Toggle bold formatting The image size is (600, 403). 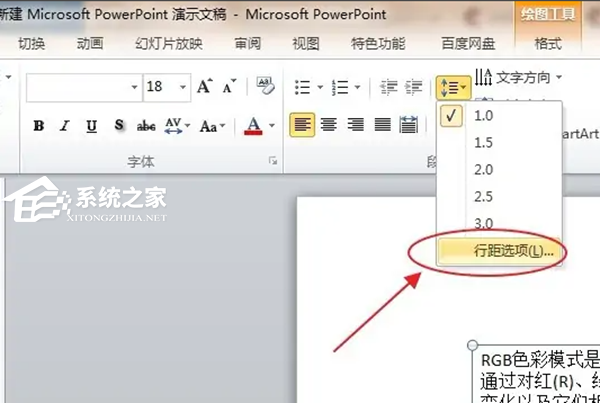pyautogui.click(x=39, y=126)
